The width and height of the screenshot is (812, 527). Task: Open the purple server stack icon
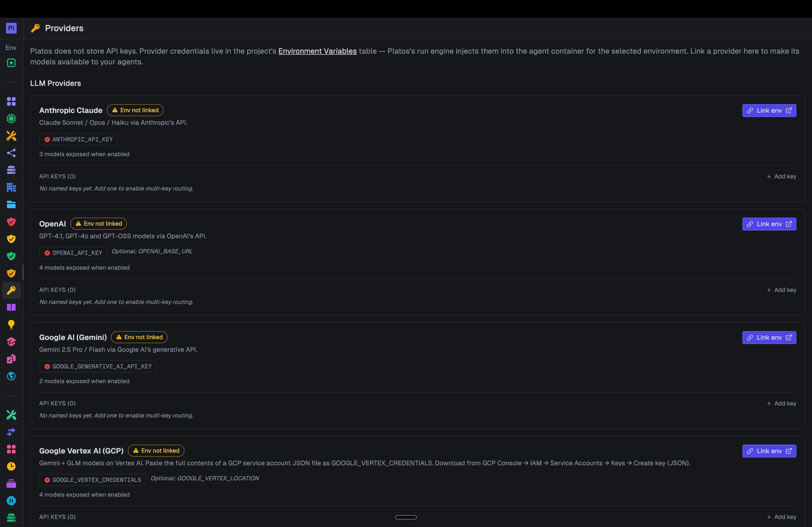11,170
